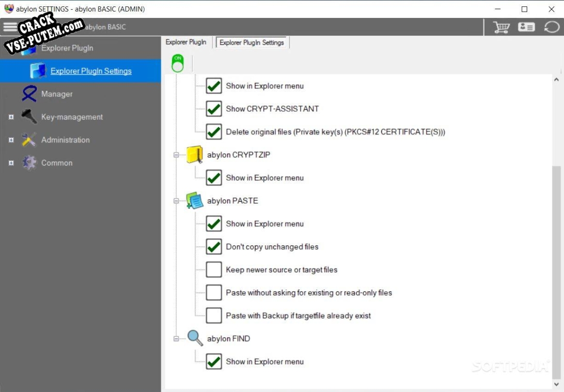Click the abylon CRYPTZIP label
The width and height of the screenshot is (564, 392).
(238, 154)
